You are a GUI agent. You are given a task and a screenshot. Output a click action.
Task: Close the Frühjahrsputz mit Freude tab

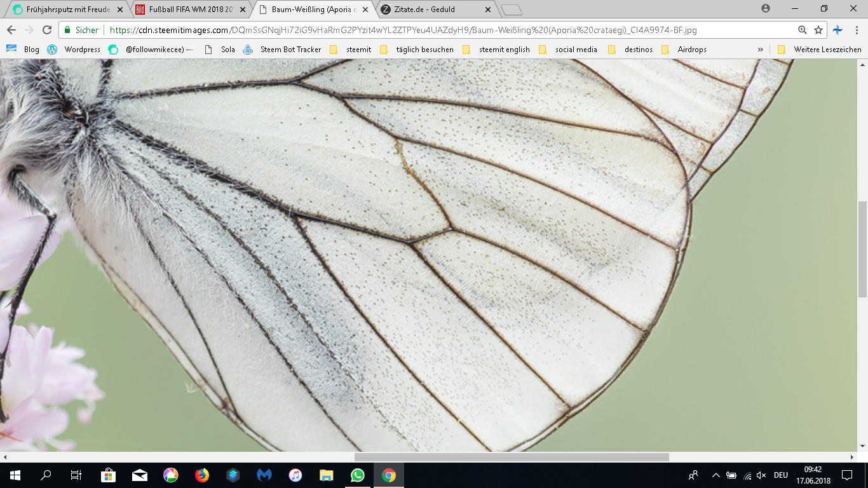point(120,10)
